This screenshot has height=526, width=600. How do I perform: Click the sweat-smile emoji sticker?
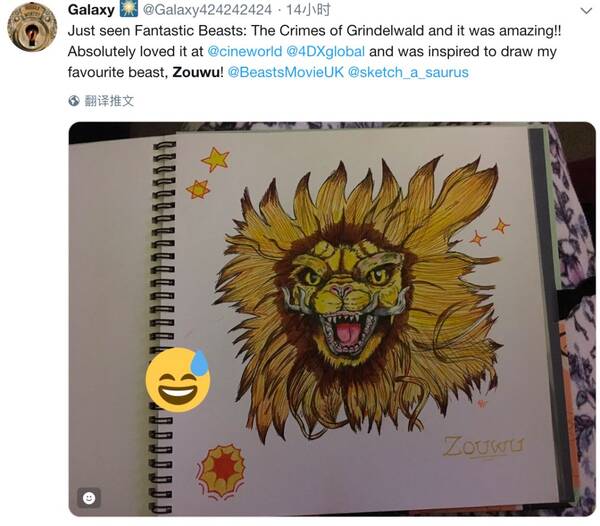pyautogui.click(x=178, y=379)
